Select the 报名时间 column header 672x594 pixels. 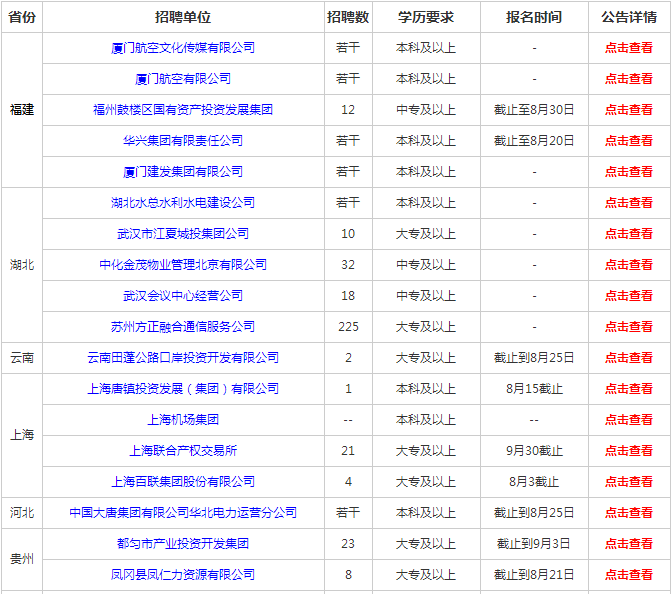point(534,17)
